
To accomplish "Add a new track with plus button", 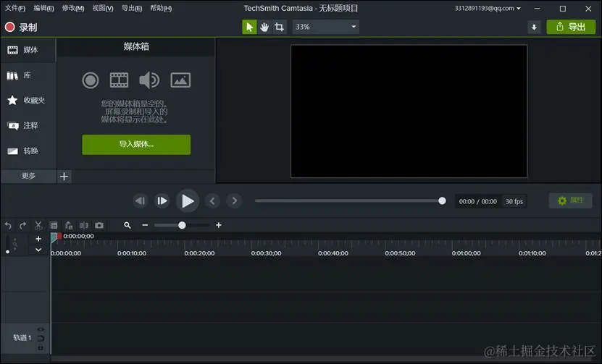I will tap(38, 239).
